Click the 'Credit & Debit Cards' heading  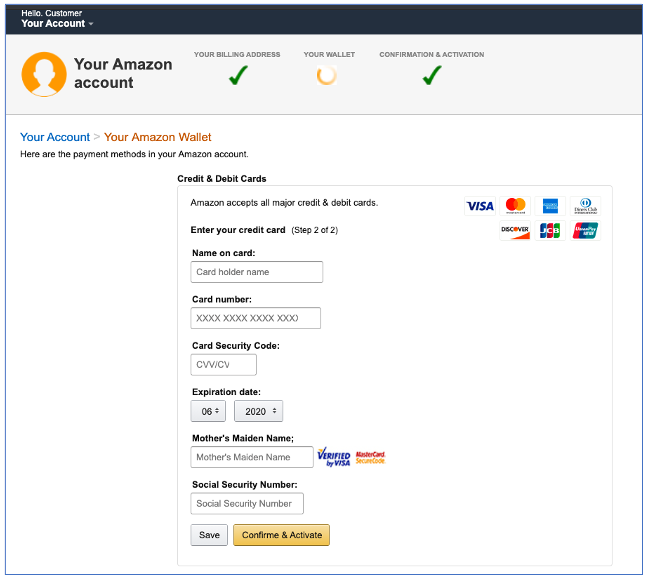pyautogui.click(x=222, y=179)
